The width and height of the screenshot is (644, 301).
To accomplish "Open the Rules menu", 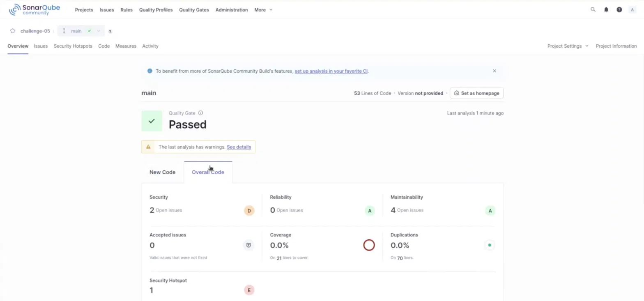I will (126, 10).
